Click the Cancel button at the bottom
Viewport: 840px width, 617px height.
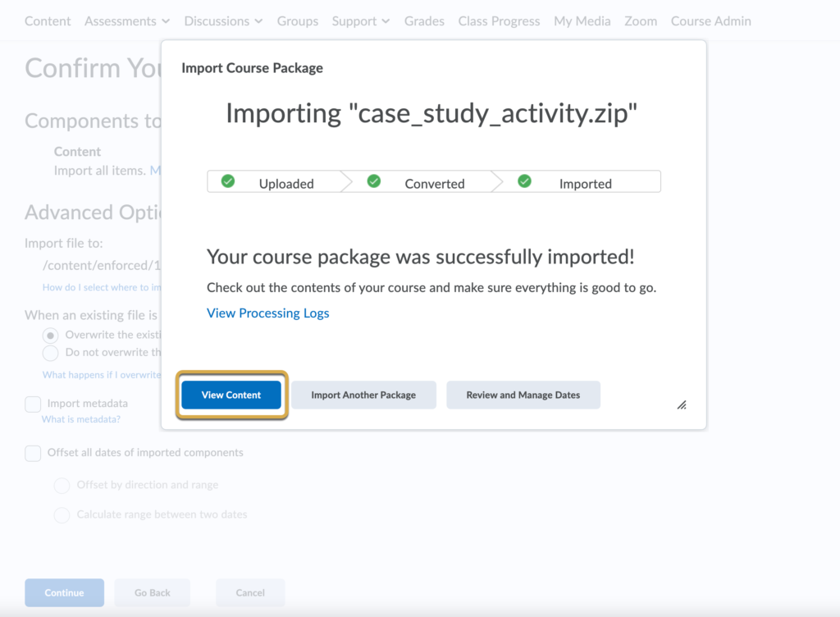click(x=250, y=592)
